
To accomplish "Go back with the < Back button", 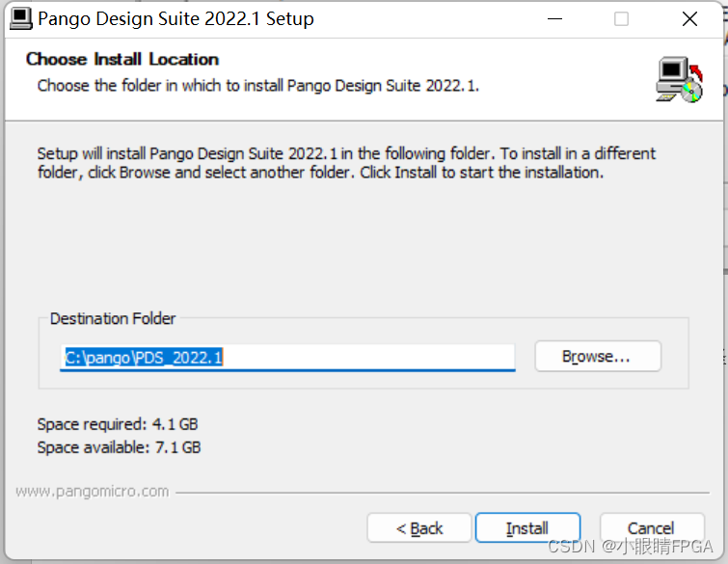I will 419,527.
